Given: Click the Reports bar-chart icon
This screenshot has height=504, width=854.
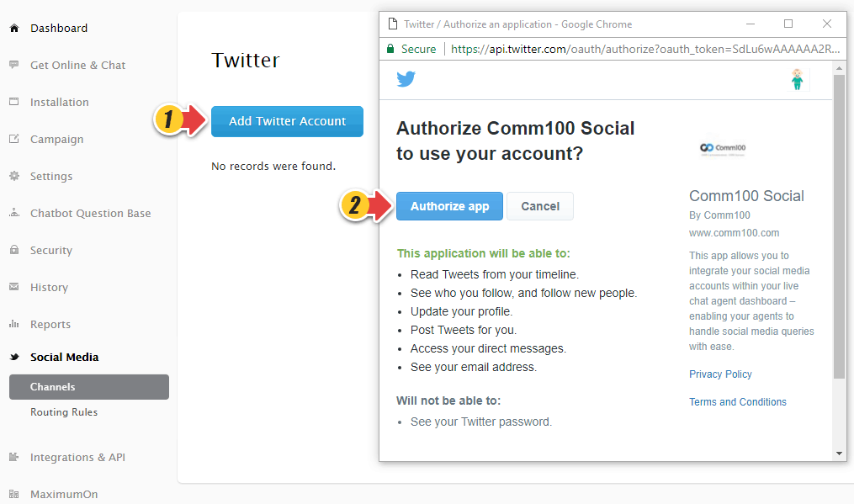Looking at the screenshot, I should coord(14,324).
